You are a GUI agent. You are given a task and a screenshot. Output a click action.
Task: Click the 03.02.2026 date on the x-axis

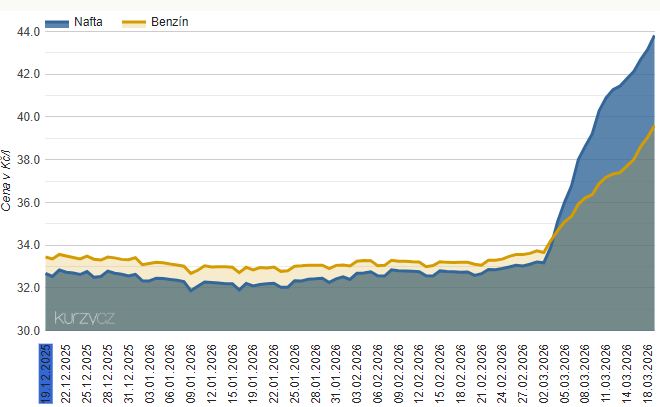click(356, 371)
